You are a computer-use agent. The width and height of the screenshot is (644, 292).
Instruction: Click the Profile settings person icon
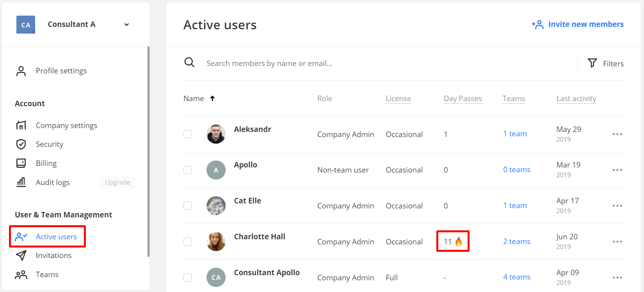tap(21, 71)
